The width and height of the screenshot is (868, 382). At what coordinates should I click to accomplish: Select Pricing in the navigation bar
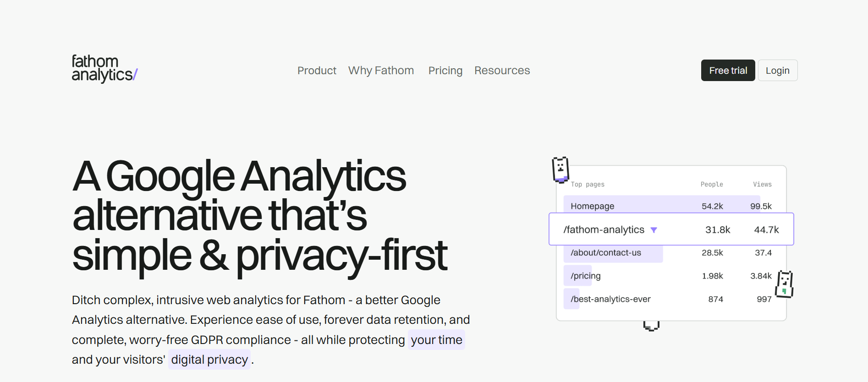[445, 71]
